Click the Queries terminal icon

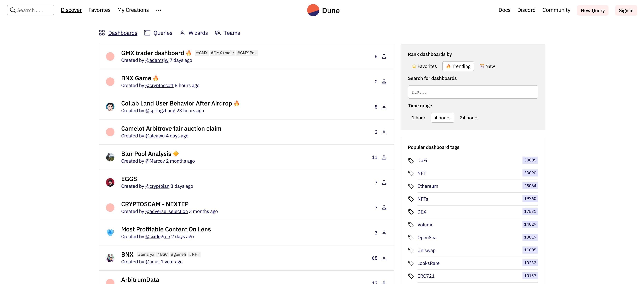click(147, 33)
